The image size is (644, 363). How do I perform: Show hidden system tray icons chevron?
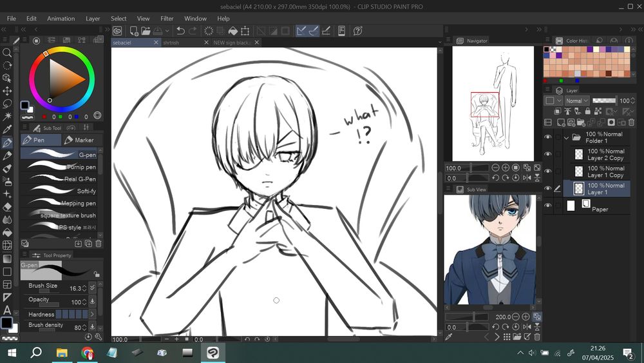[x=520, y=353]
